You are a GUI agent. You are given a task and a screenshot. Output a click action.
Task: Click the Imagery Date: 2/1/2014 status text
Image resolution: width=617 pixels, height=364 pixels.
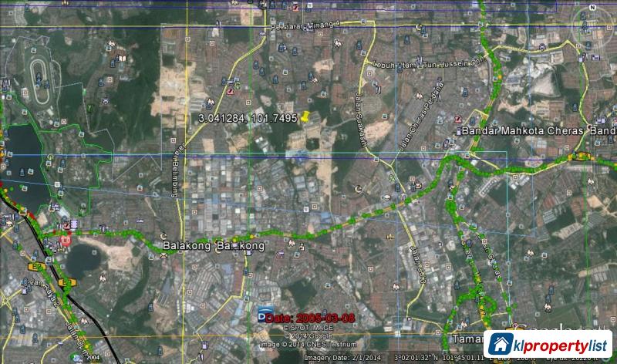point(342,358)
